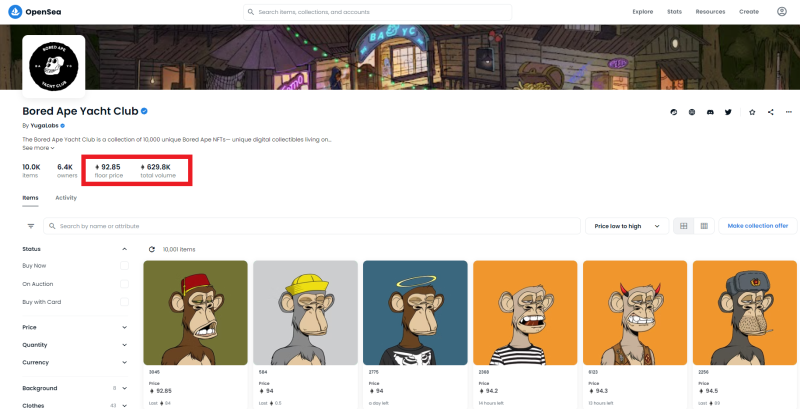The width and height of the screenshot is (800, 409).
Task: Expand the Price filter section
Action: point(124,327)
